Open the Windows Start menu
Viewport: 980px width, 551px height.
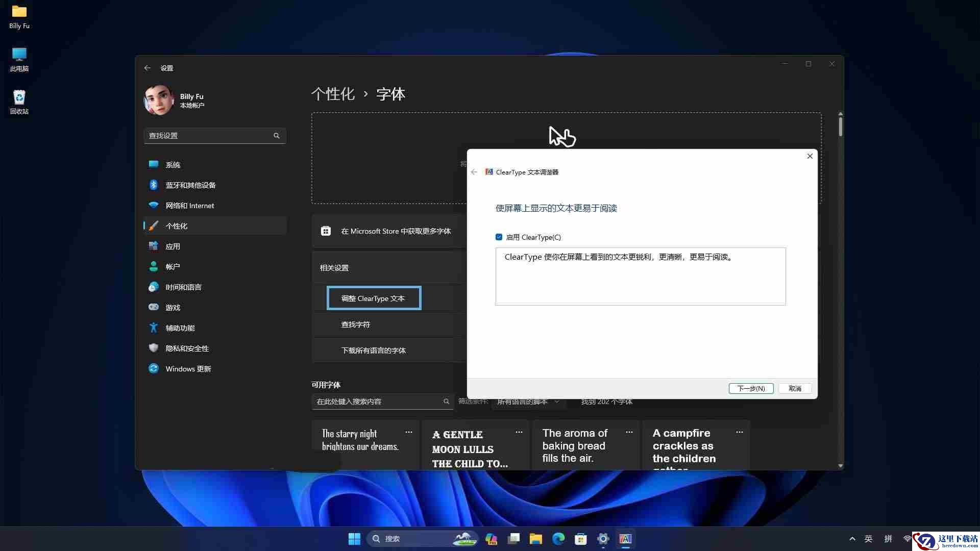click(354, 539)
